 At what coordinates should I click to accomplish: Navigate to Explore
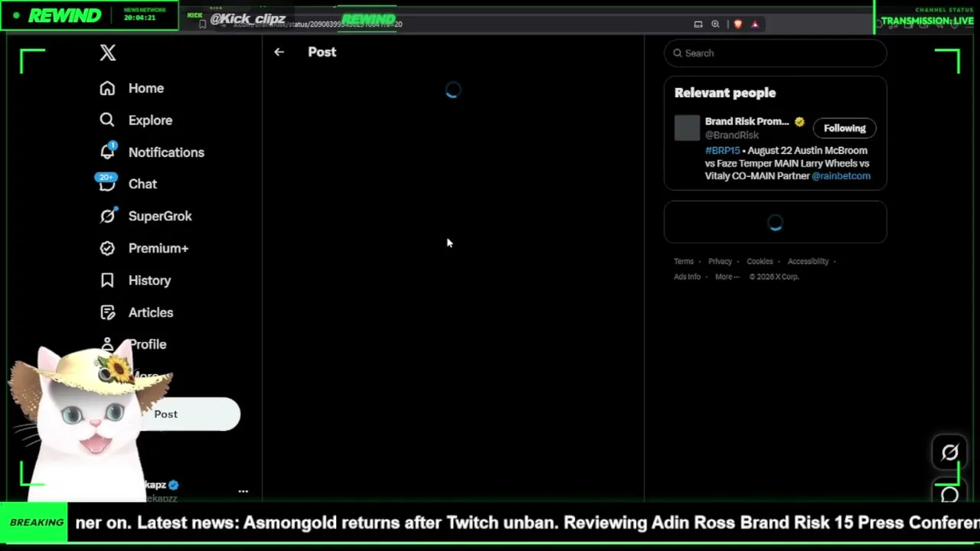point(150,120)
